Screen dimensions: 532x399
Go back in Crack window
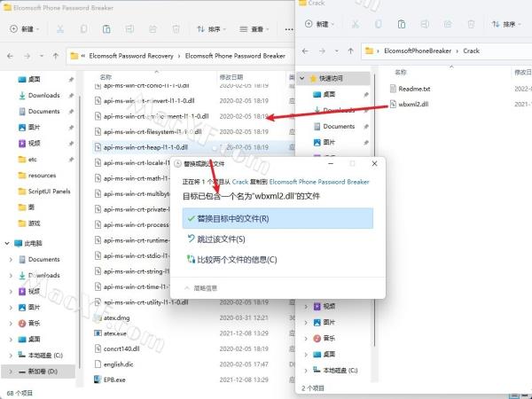[x=305, y=51]
